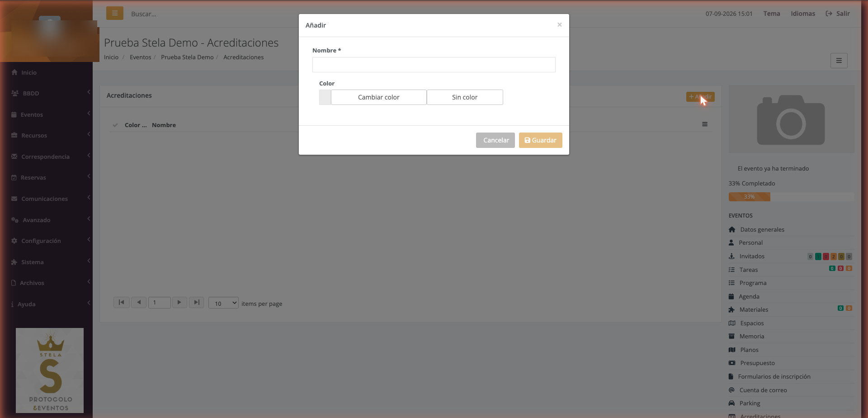Click the Materiales puzzle icon

(731, 309)
